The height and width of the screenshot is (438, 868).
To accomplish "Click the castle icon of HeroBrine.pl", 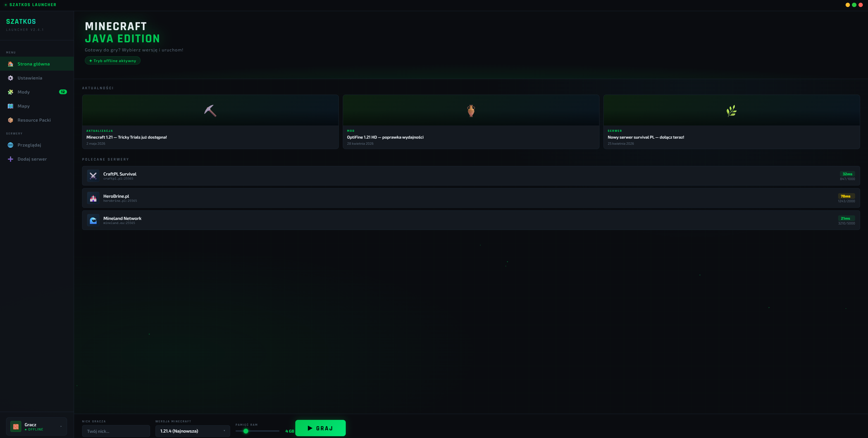I will [x=93, y=198].
